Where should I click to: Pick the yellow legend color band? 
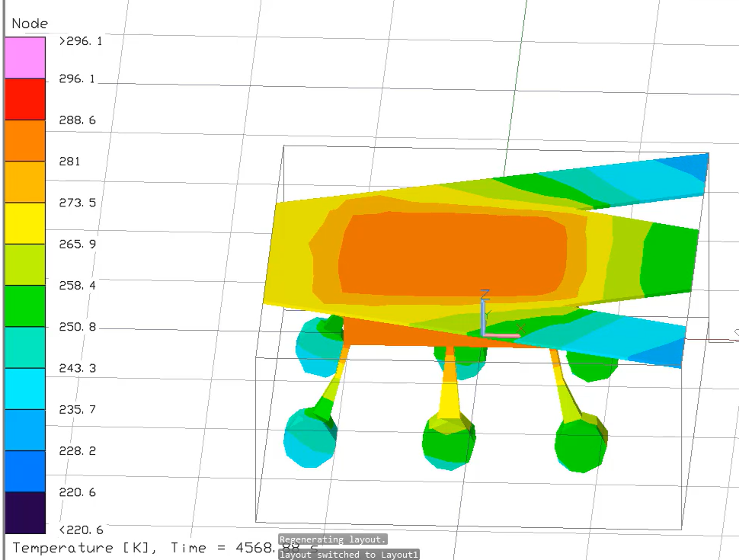pyautogui.click(x=25, y=223)
